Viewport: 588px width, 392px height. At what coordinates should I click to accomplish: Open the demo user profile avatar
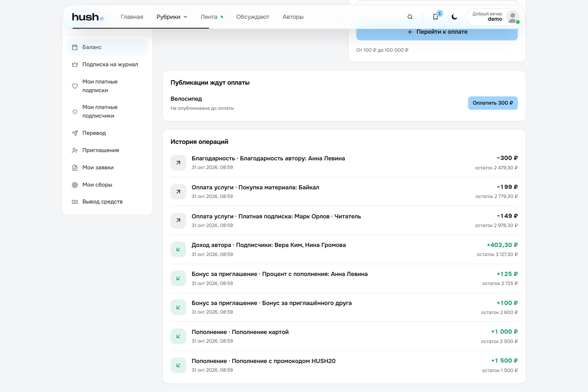[x=513, y=17]
